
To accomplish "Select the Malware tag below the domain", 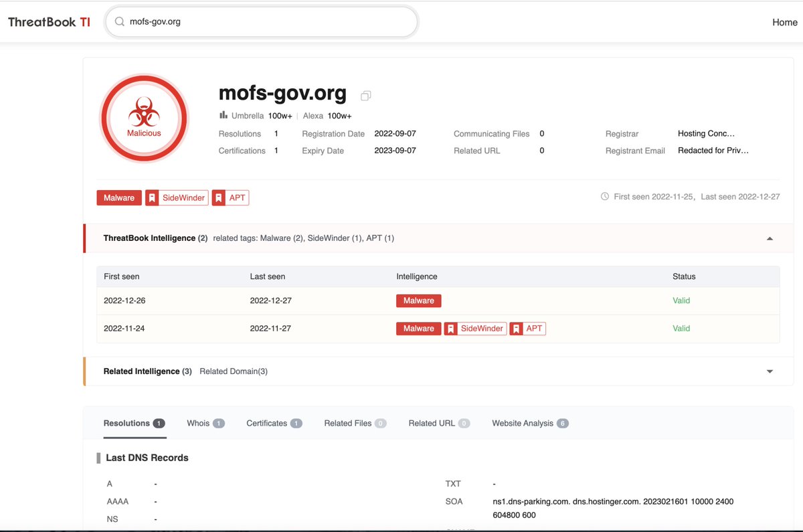I will tap(118, 197).
